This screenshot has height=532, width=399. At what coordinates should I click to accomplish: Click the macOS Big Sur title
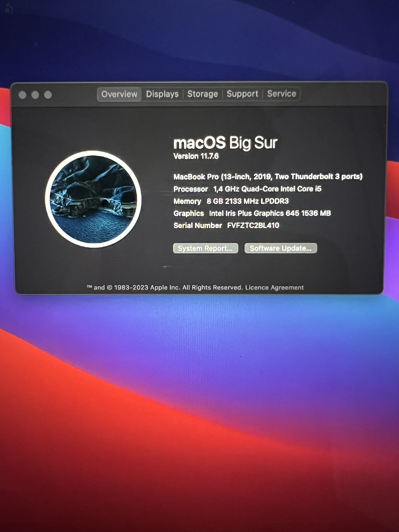tap(225, 143)
